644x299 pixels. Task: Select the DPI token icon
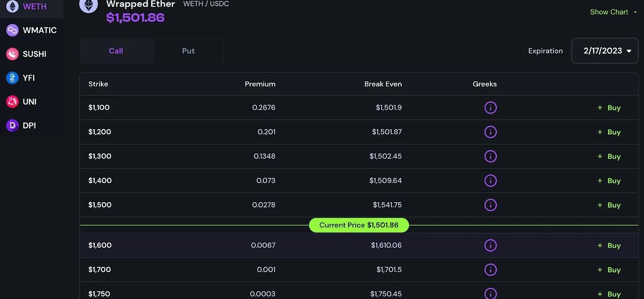[x=12, y=126]
